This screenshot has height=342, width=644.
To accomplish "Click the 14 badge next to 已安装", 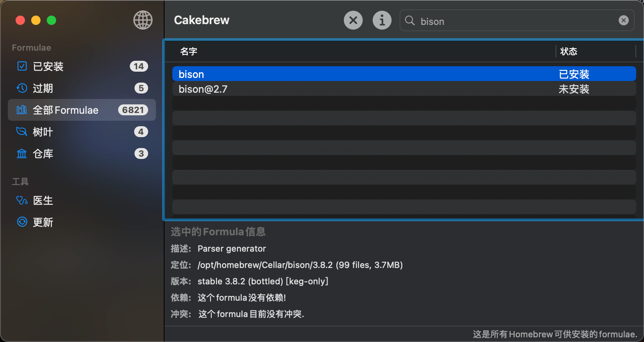I will coord(139,66).
